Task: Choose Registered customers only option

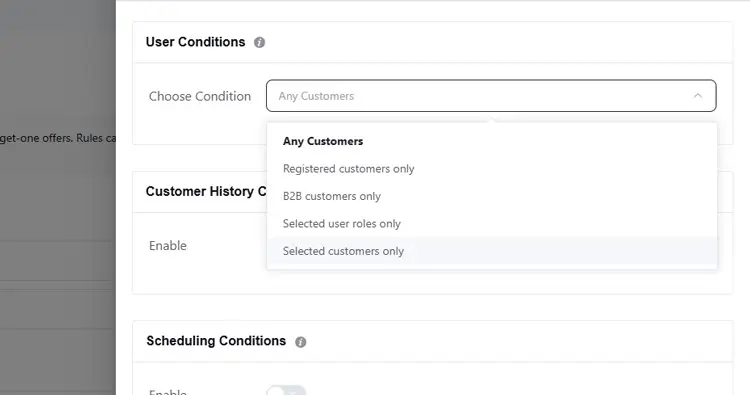Action: point(492,169)
